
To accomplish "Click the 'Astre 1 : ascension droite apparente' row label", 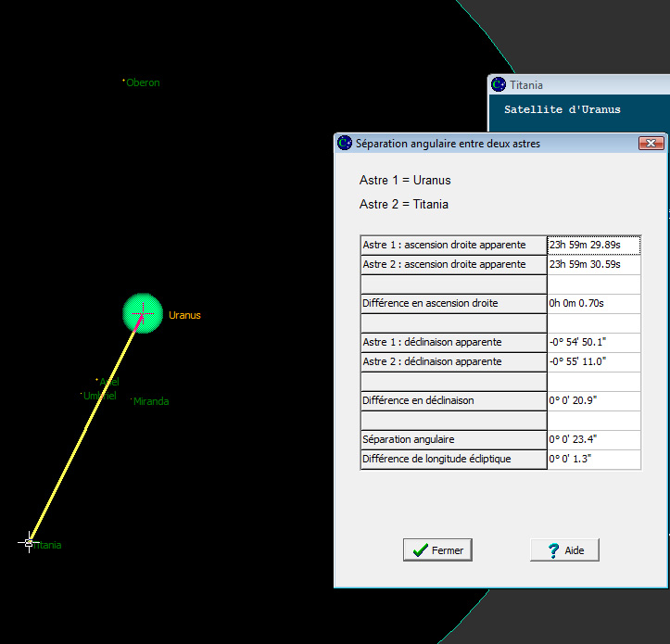I will coord(454,245).
